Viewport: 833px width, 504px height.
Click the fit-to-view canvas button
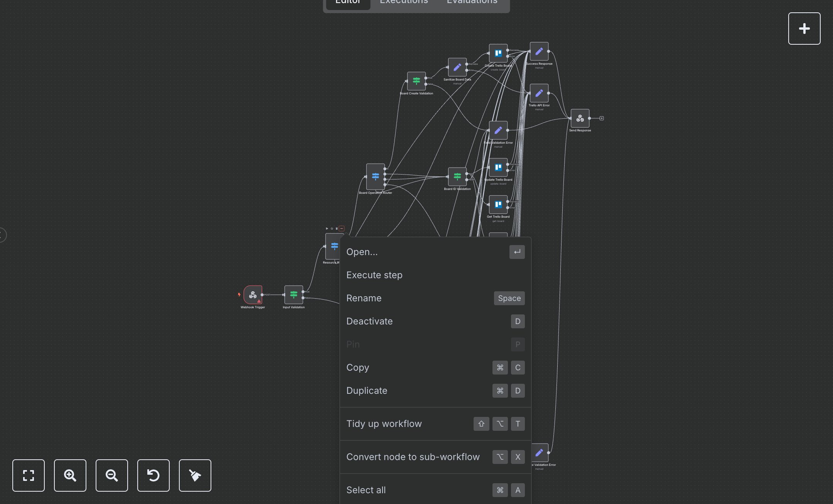click(x=29, y=475)
